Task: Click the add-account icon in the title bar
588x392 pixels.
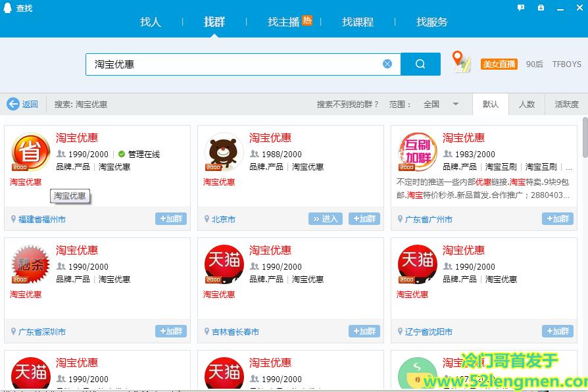Action: (541, 7)
